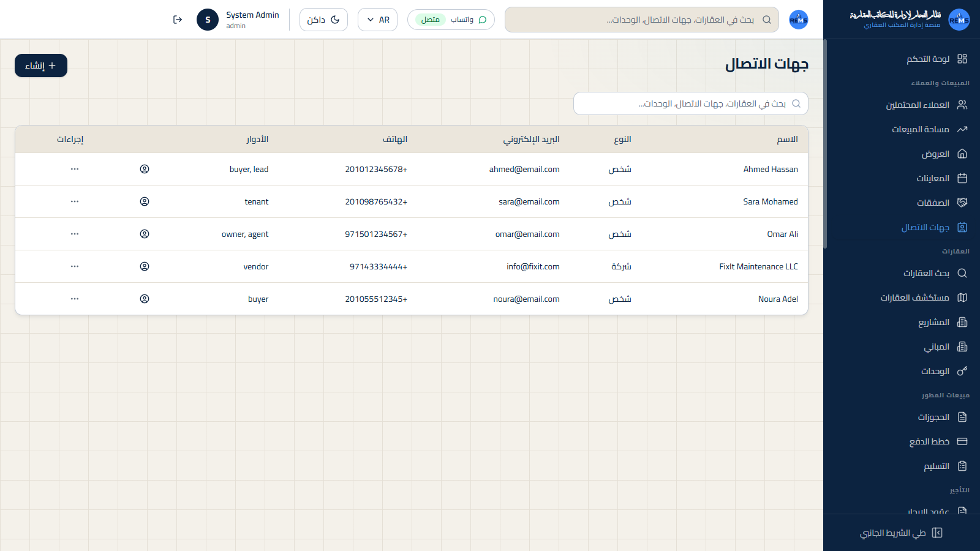Open لوحة التحكم dashboard in the sidebar

point(928,59)
